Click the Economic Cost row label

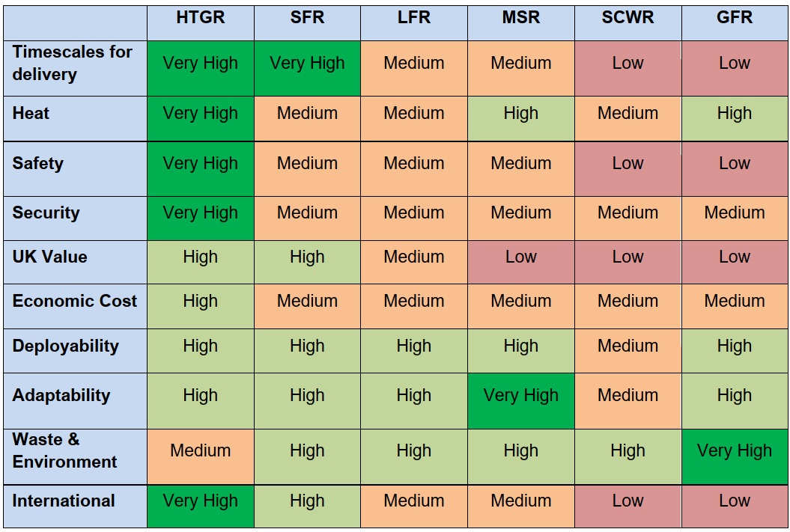click(75, 301)
